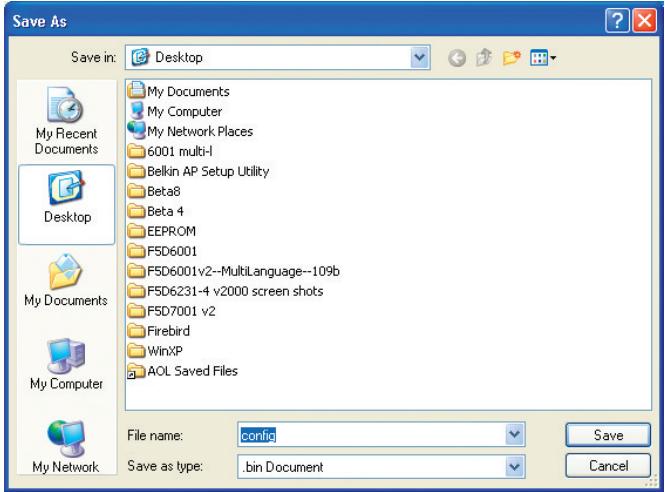Select the EEPROM folder icon

[137, 231]
